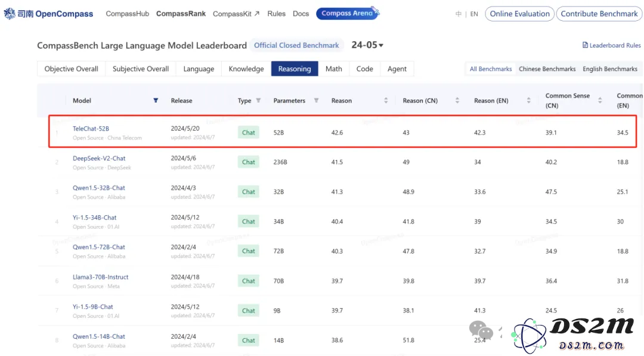Click the 51.8 Reason (CN) value
Screen dimensions: 644x356
(408, 340)
